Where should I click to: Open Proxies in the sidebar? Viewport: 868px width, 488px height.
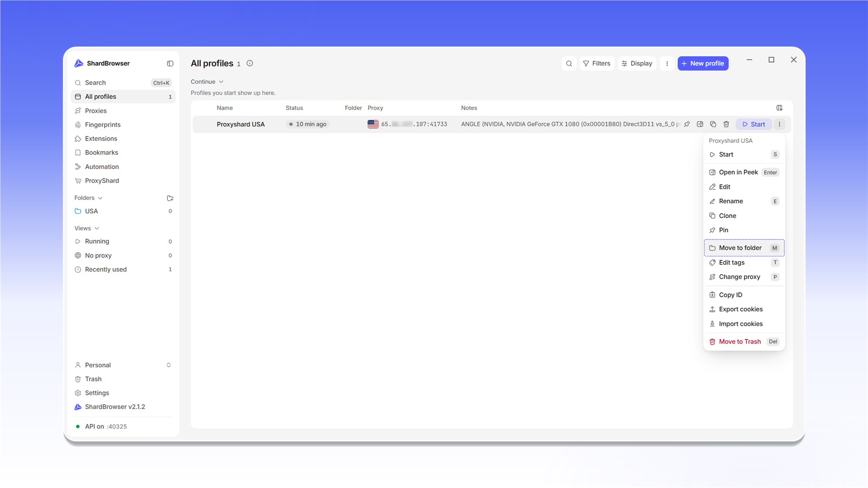point(123,111)
